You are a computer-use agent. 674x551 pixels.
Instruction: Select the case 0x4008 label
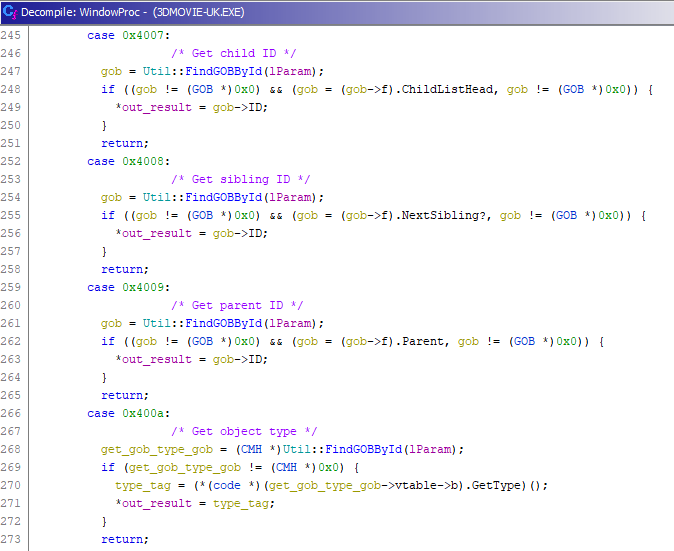(x=129, y=161)
